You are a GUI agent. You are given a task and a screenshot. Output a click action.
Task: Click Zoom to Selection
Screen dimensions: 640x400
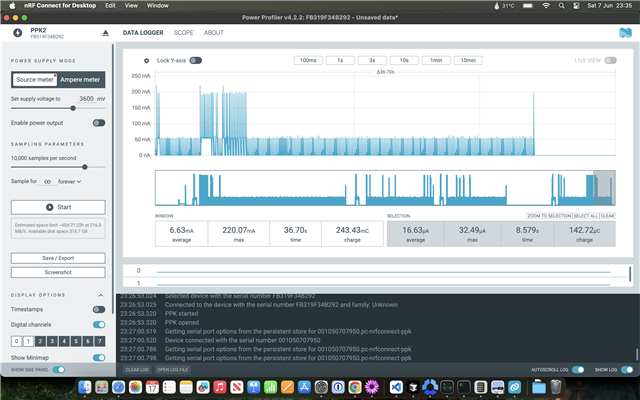[549, 216]
